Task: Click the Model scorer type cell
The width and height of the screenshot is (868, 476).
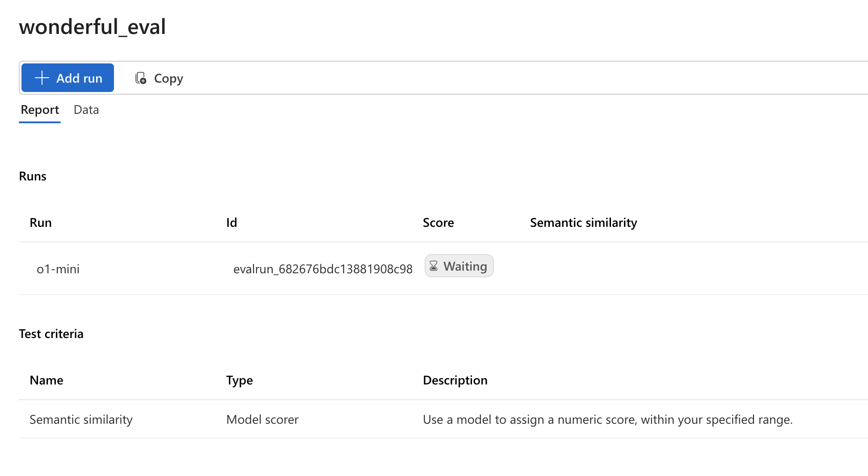Action: click(x=262, y=419)
